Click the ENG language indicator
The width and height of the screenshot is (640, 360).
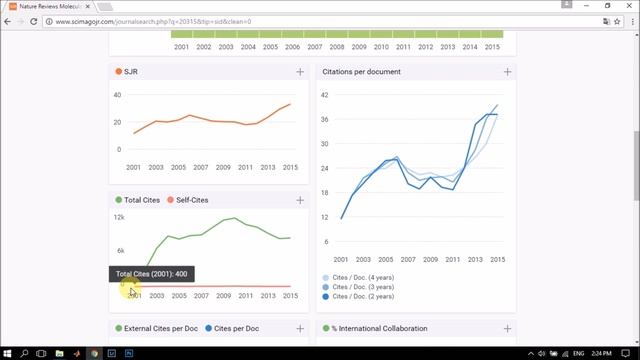point(578,353)
